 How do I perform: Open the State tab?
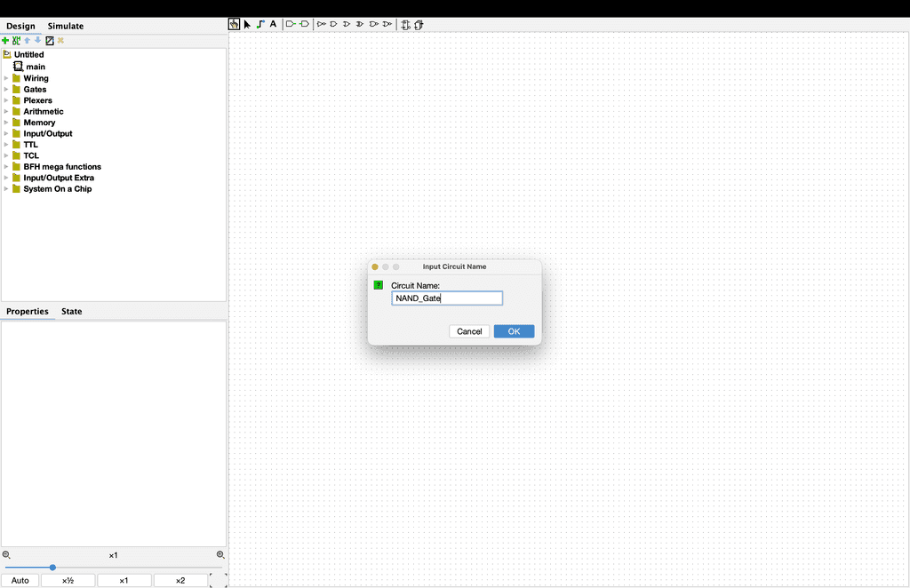coord(71,312)
